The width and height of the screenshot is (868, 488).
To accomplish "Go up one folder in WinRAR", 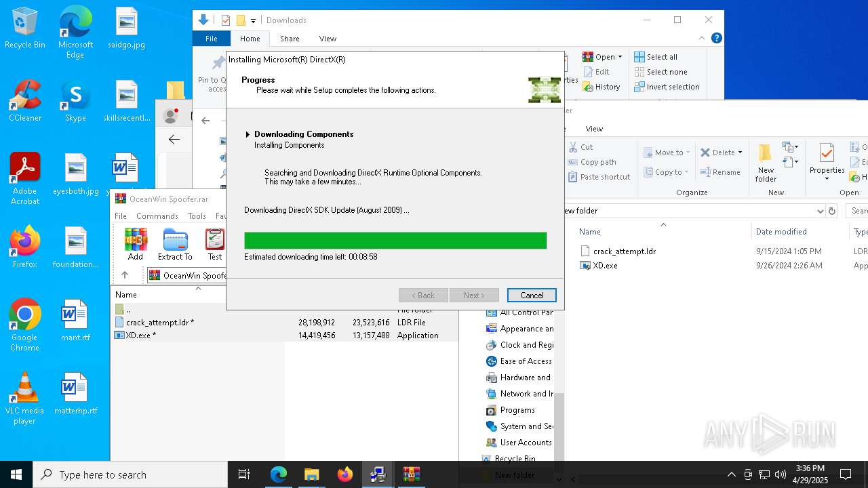I will 125,275.
